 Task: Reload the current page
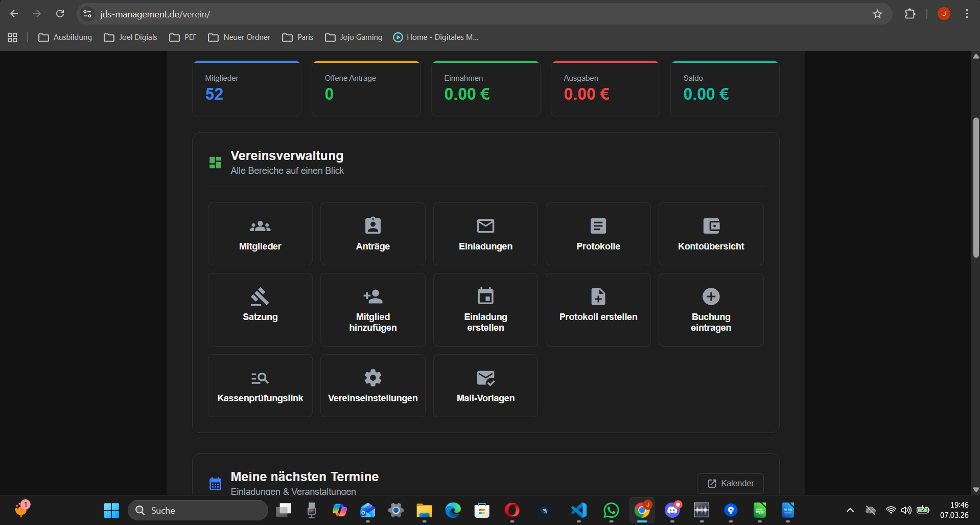pyautogui.click(x=60, y=14)
